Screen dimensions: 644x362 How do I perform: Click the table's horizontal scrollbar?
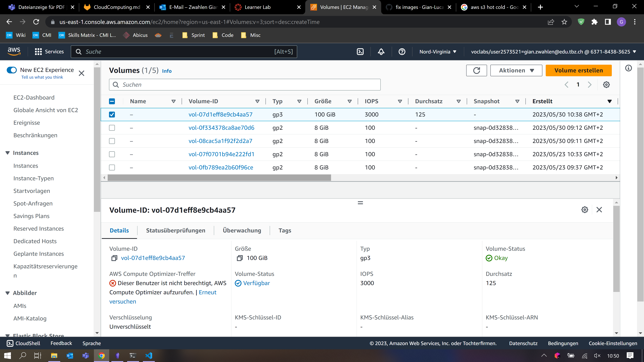click(x=219, y=178)
